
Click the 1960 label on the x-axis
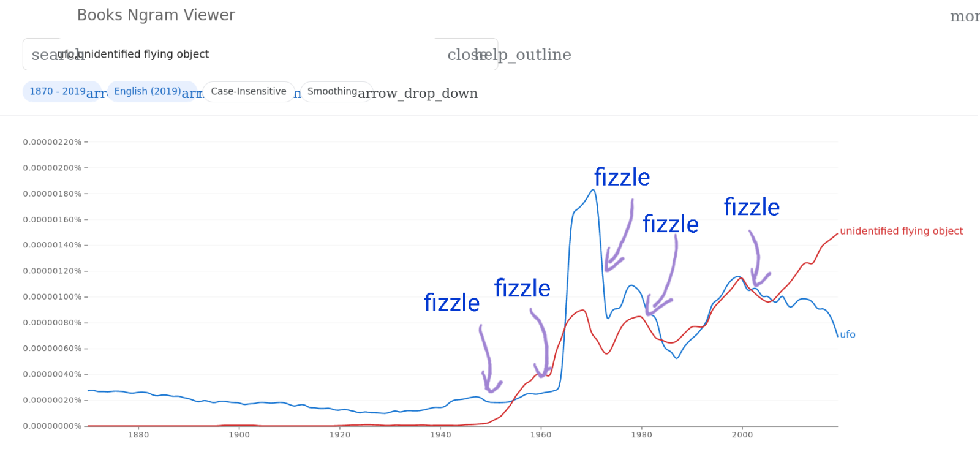point(541,435)
